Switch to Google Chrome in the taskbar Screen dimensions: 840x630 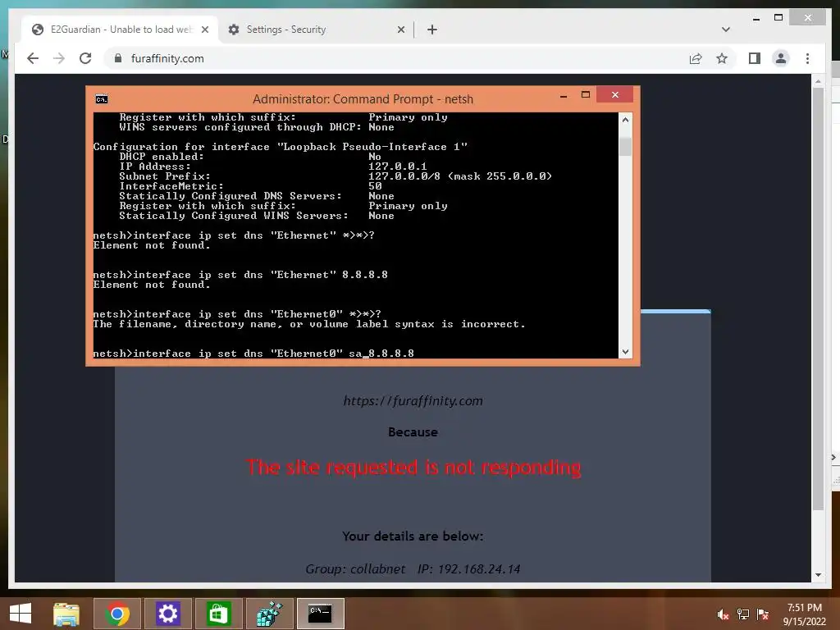pos(117,614)
